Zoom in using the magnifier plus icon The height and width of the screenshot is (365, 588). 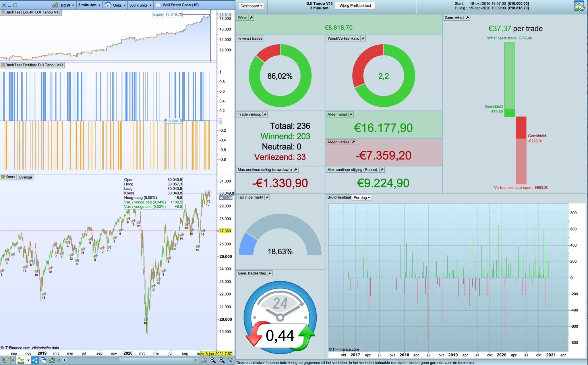pyautogui.click(x=221, y=360)
